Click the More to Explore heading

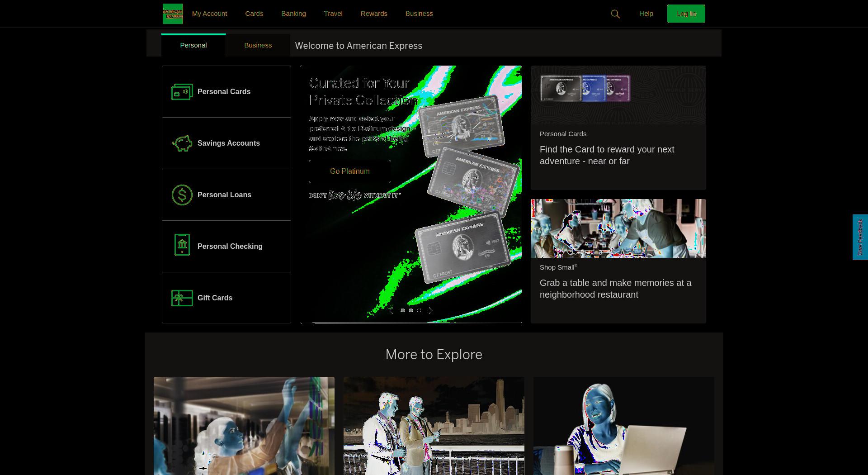click(x=434, y=354)
